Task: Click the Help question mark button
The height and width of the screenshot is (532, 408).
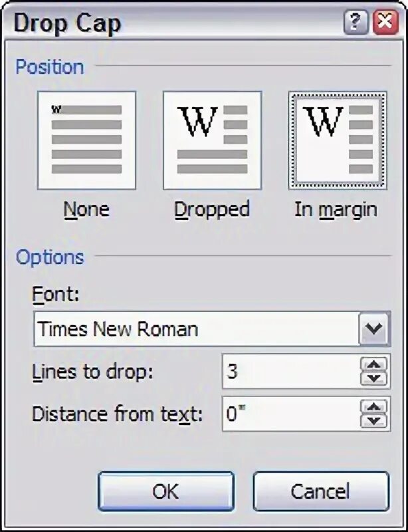Action: tap(356, 23)
